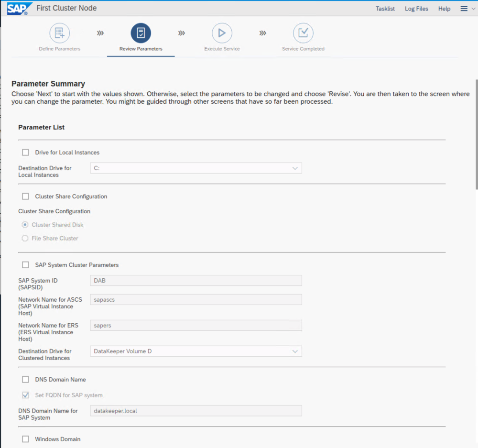Select the Service Completed step icon
The height and width of the screenshot is (448, 478).
point(303,33)
